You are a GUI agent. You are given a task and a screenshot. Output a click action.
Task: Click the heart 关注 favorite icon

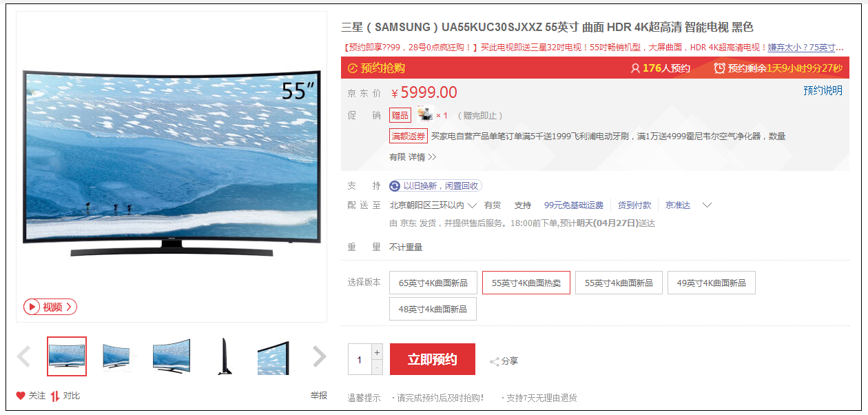(21, 396)
